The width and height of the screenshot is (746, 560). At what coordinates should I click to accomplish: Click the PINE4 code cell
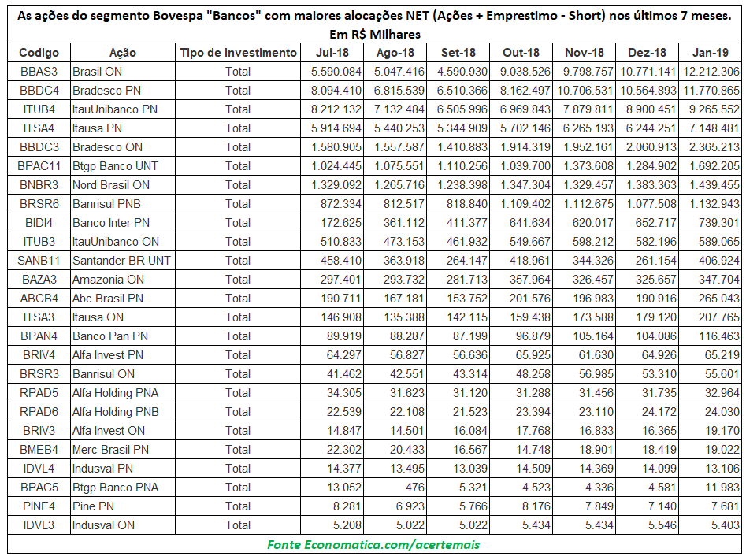point(39,506)
